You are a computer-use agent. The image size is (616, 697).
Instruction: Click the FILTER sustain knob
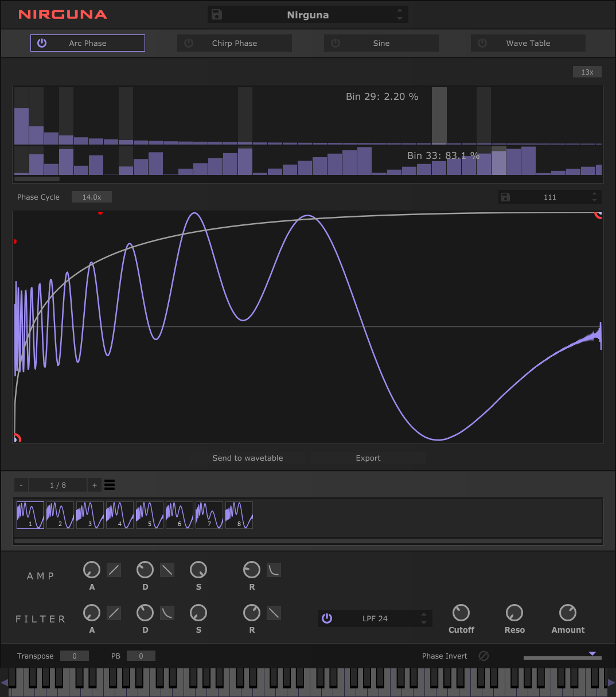(198, 613)
